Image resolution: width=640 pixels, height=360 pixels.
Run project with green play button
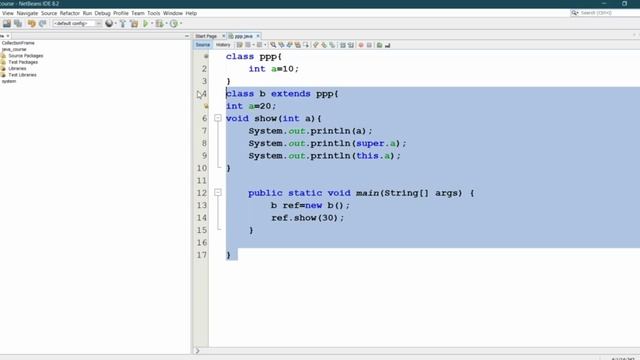point(146,24)
